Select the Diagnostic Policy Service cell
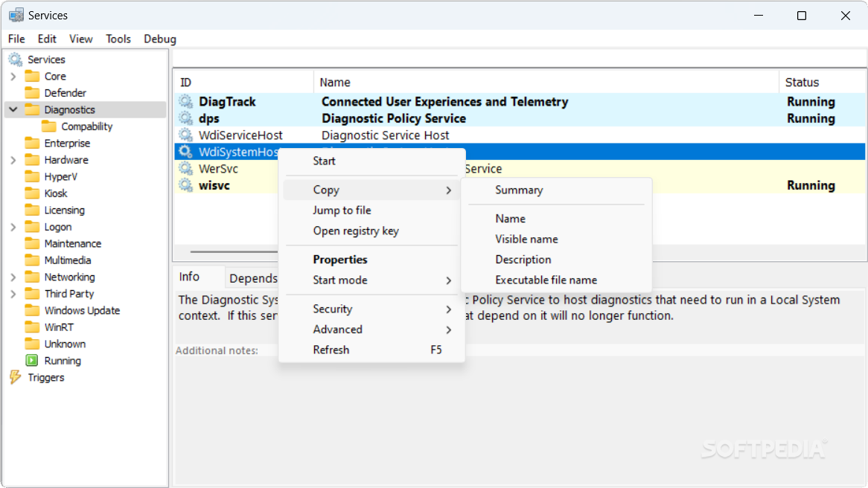 coord(394,118)
